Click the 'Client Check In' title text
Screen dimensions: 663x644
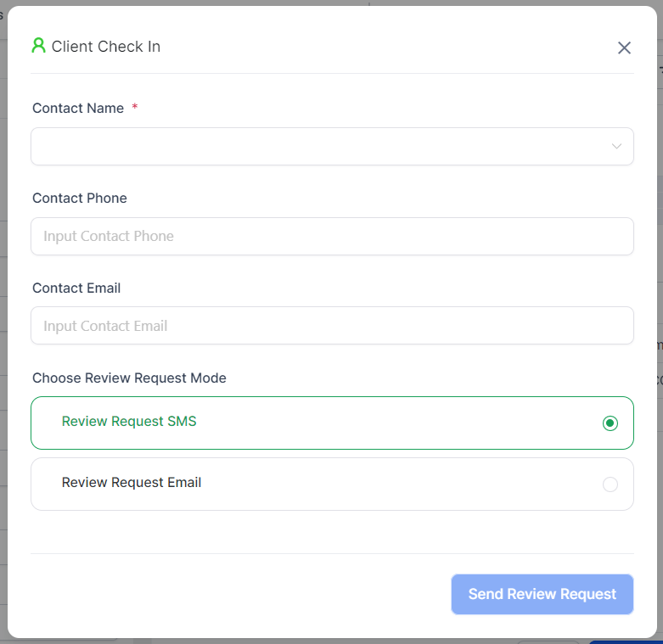tap(106, 47)
